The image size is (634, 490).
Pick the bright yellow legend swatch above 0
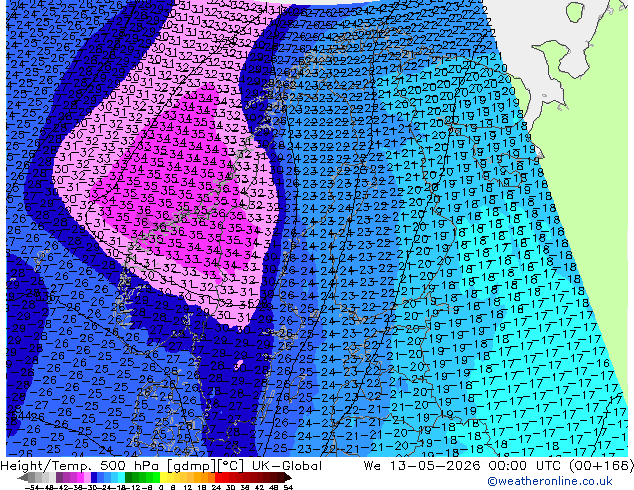click(x=163, y=477)
